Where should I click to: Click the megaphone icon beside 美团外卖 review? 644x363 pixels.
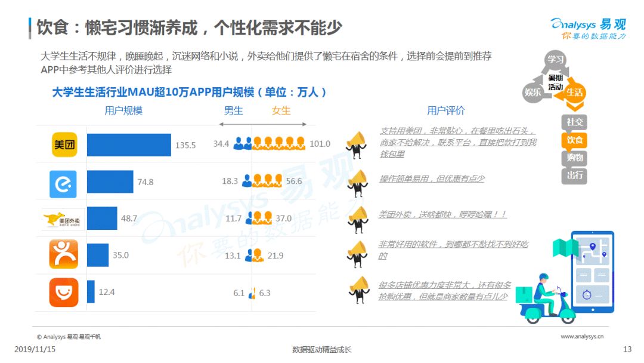[x=358, y=220]
